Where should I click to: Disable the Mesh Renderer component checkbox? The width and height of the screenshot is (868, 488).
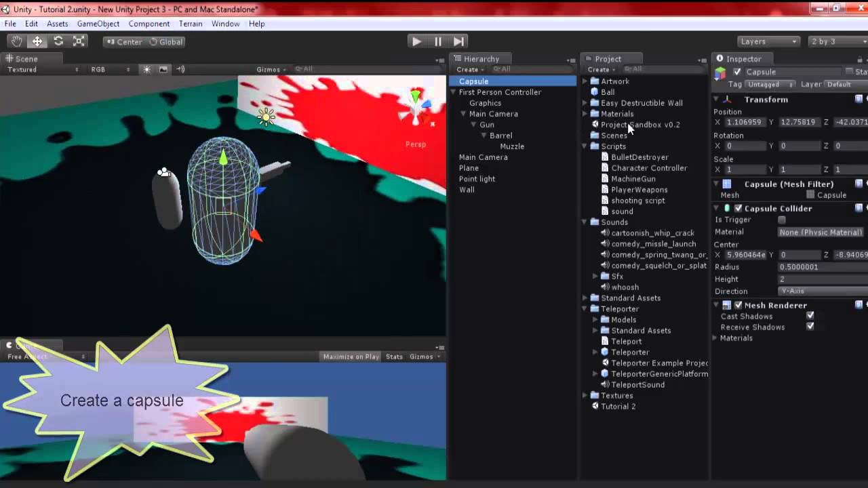[x=738, y=306]
